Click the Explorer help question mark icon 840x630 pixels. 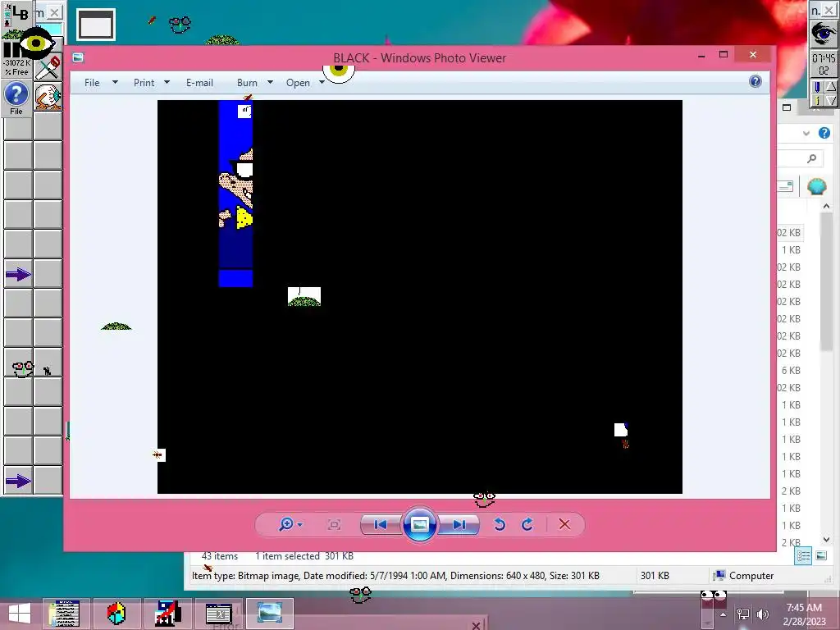824,133
